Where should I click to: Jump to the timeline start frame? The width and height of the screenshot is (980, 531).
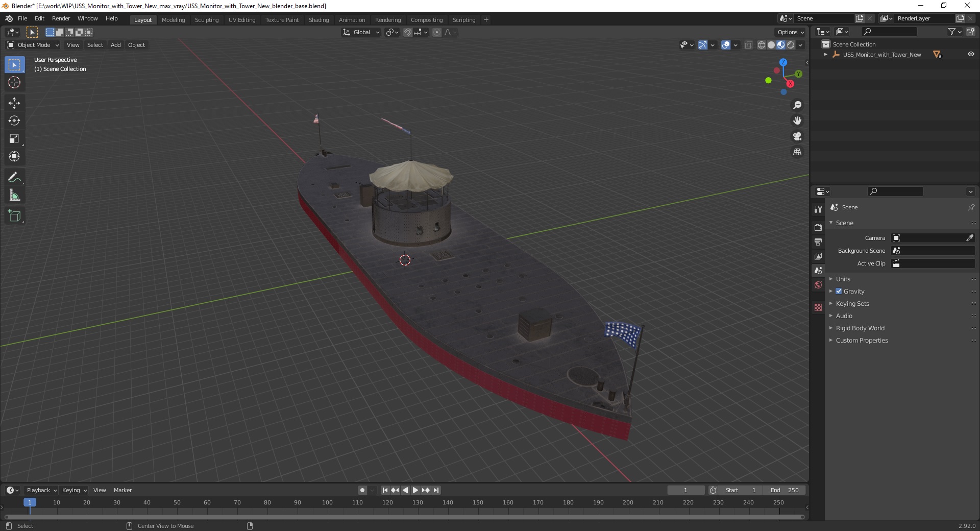tap(385, 490)
